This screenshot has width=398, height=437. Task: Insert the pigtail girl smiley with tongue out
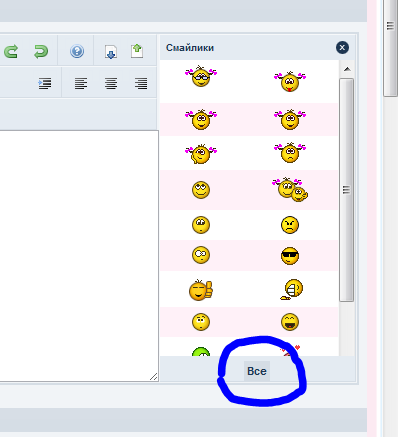(290, 81)
